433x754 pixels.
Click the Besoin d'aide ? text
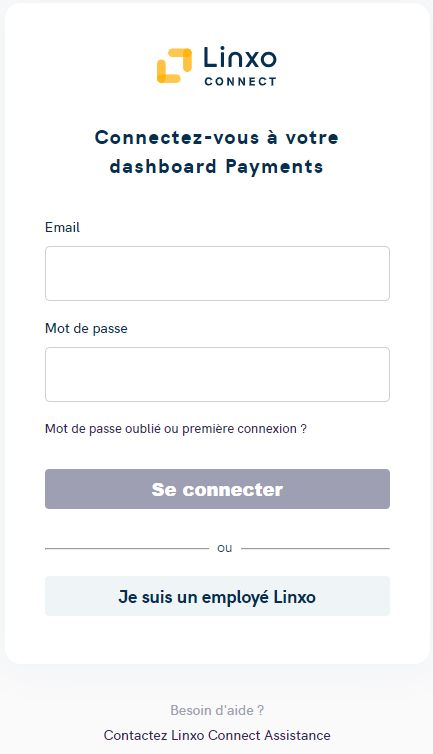click(217, 710)
